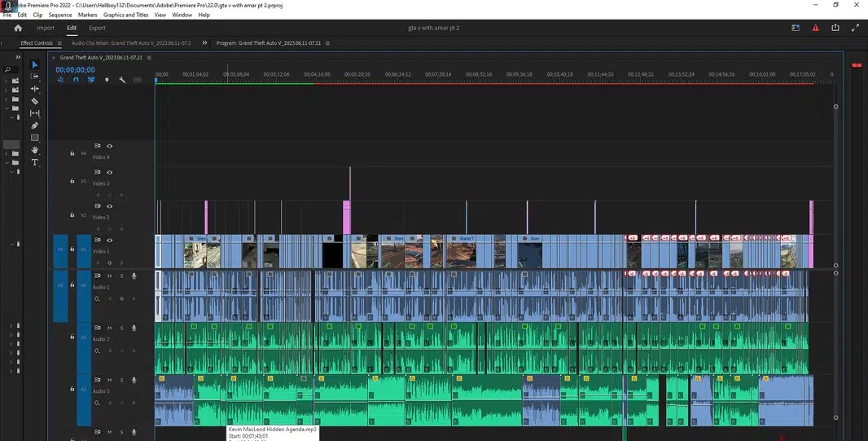This screenshot has height=441, width=868.
Task: Select the Type tool
Action: (34, 162)
